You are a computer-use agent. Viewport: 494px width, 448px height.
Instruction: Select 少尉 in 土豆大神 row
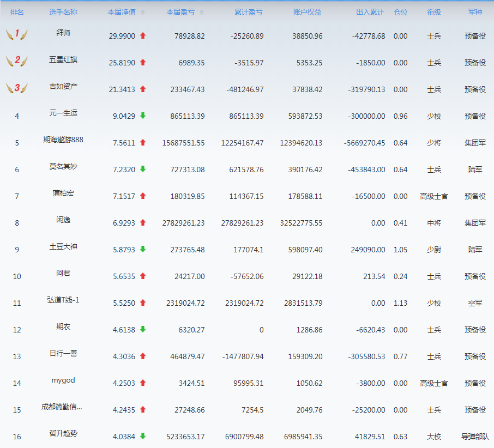[x=434, y=250]
